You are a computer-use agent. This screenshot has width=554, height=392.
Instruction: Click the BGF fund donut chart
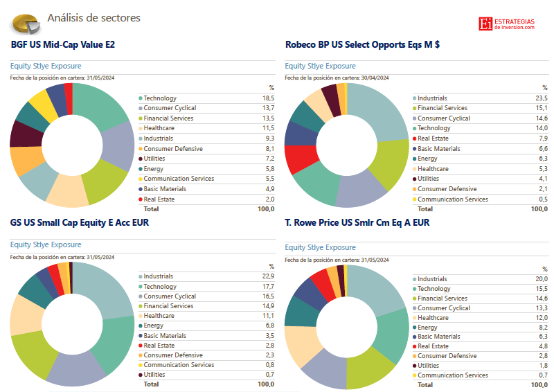tap(72, 145)
